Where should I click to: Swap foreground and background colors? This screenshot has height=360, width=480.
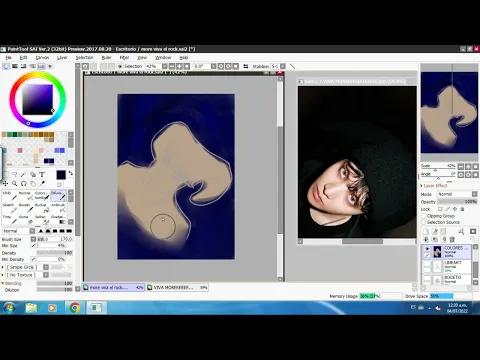pyautogui.click(x=71, y=173)
